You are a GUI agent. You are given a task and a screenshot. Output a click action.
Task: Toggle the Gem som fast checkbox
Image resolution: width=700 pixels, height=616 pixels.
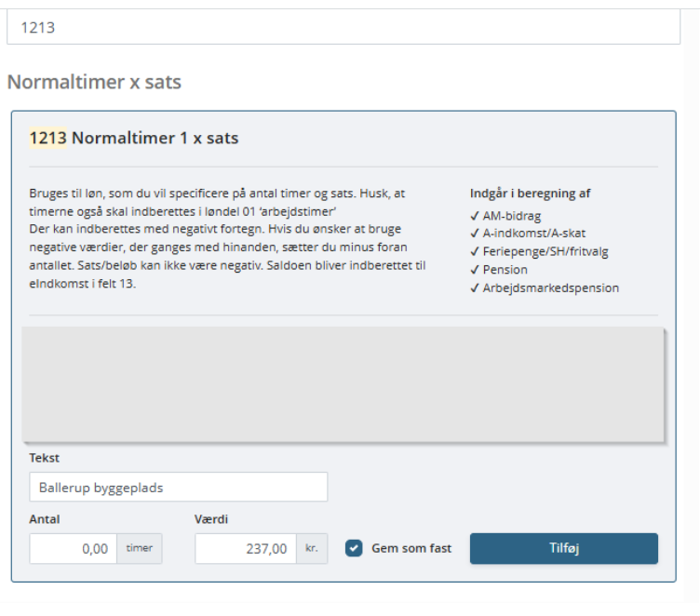[x=354, y=548]
